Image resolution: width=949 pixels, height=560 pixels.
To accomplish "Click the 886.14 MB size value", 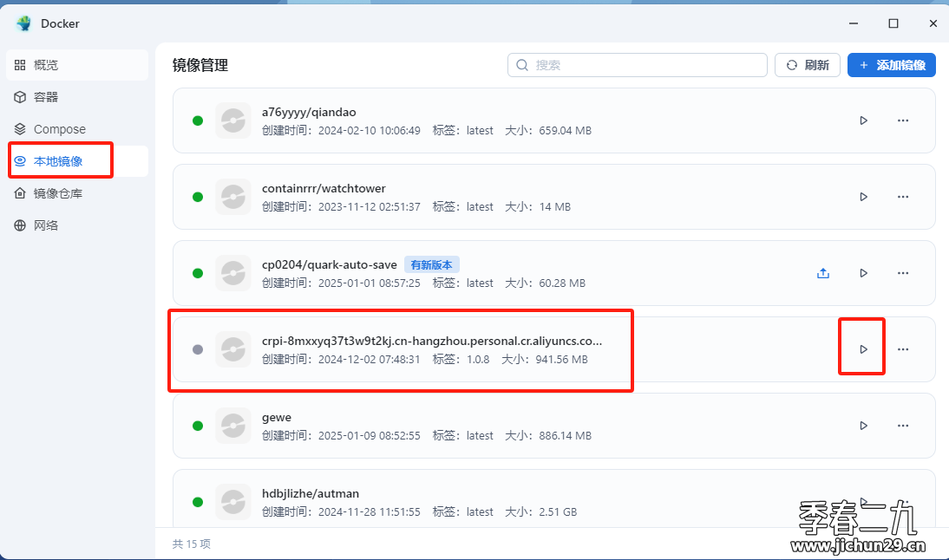I will point(566,435).
